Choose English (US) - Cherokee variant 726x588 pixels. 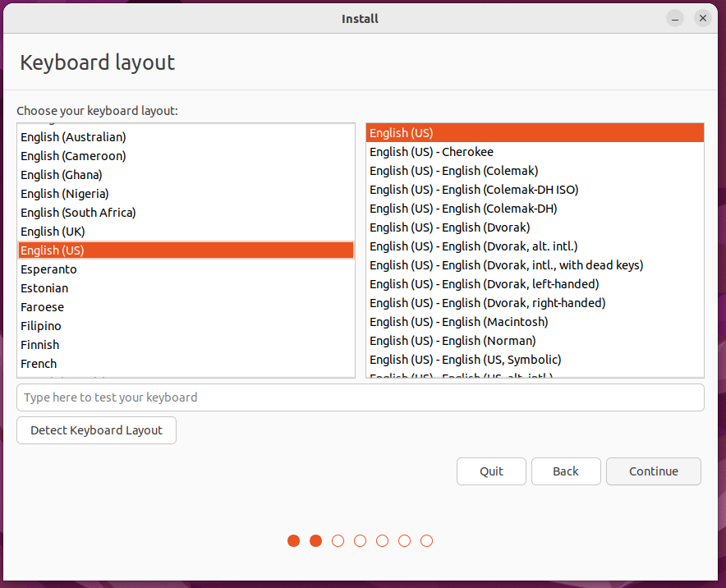point(431,152)
